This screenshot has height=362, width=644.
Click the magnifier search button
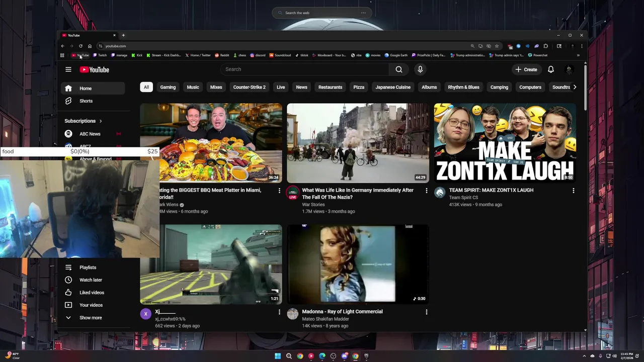click(x=399, y=69)
